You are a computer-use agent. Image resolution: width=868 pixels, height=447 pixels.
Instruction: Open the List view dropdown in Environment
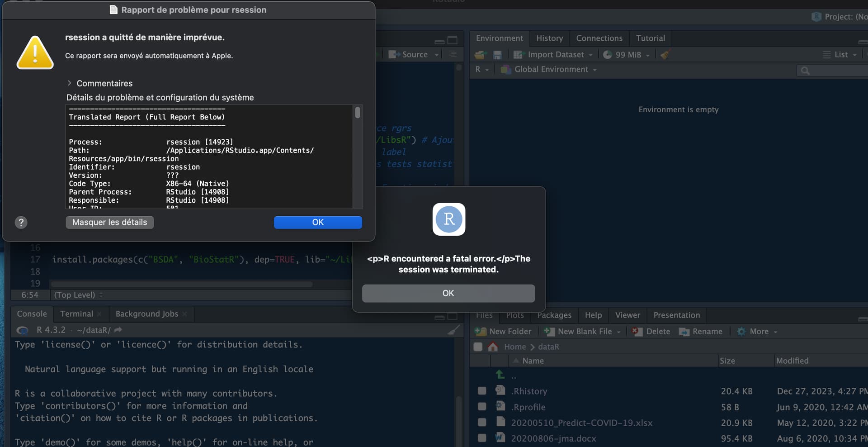point(840,55)
